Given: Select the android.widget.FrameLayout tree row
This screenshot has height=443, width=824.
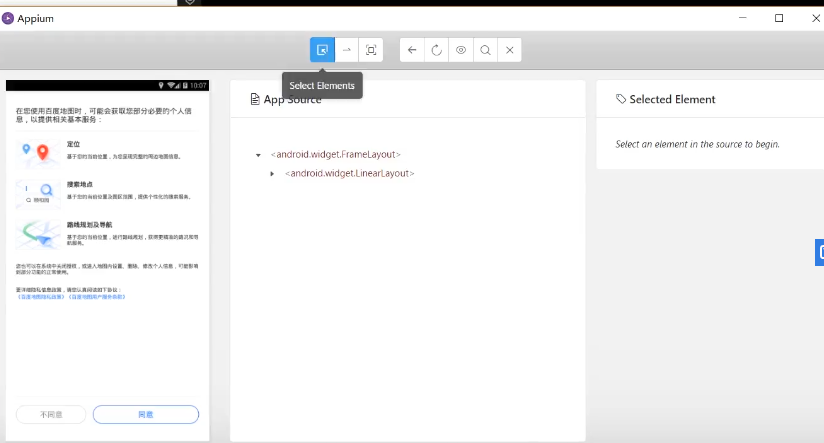Looking at the screenshot, I should coord(336,154).
